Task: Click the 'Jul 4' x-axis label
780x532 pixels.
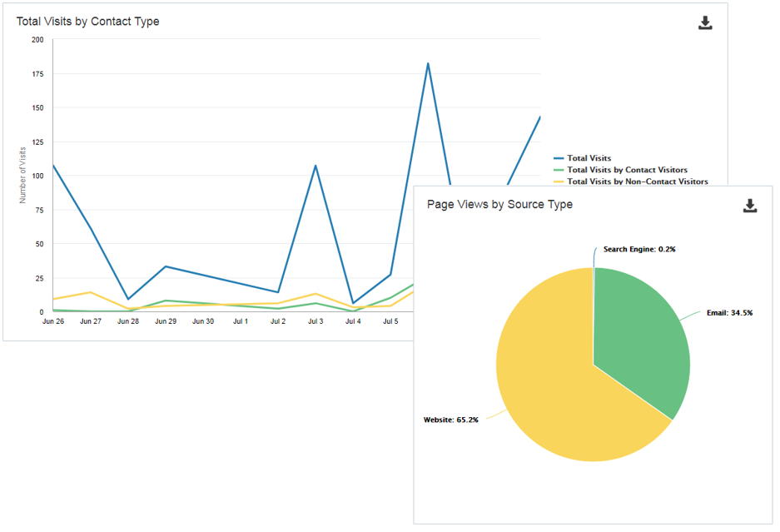Action: pyautogui.click(x=353, y=321)
